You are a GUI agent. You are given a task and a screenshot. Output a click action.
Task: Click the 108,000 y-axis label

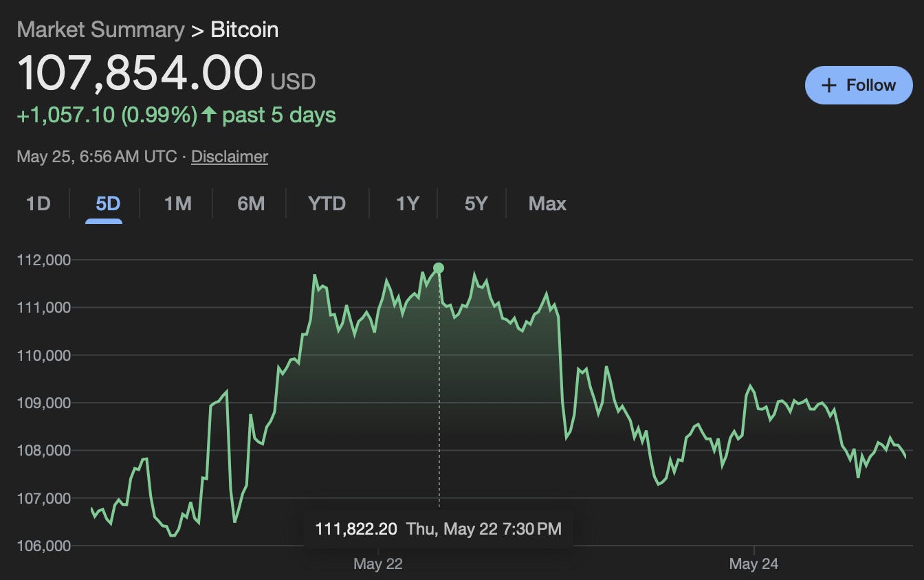point(44,451)
